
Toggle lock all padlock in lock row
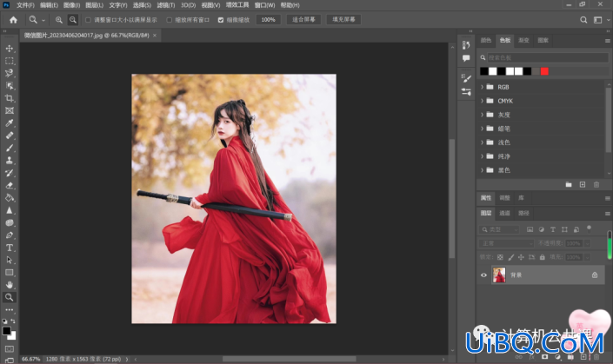(543, 257)
